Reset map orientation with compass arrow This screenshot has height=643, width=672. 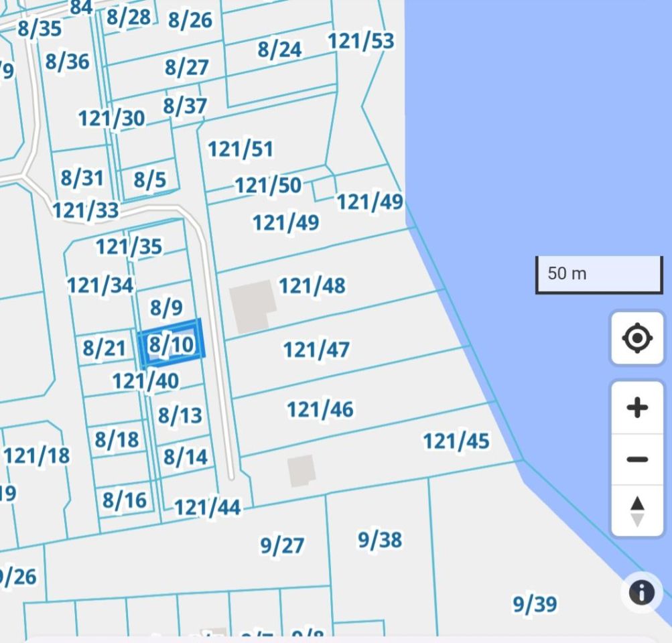click(637, 511)
